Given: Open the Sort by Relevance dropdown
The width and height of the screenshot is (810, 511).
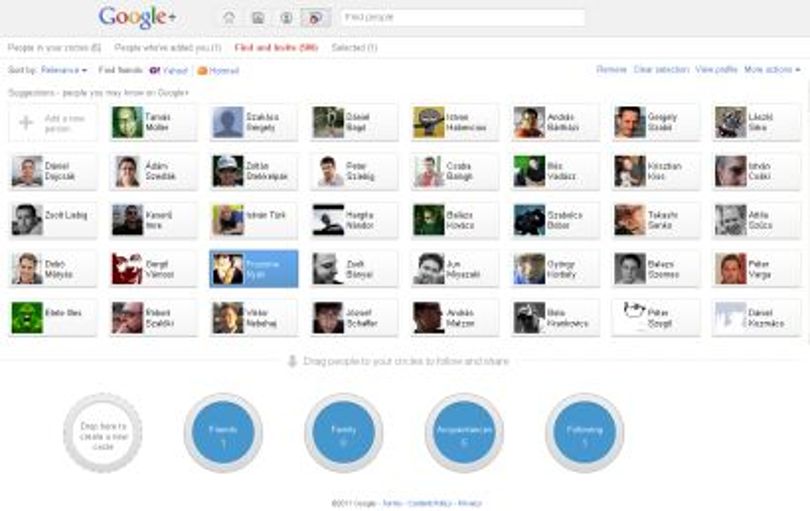Looking at the screenshot, I should click(64, 70).
